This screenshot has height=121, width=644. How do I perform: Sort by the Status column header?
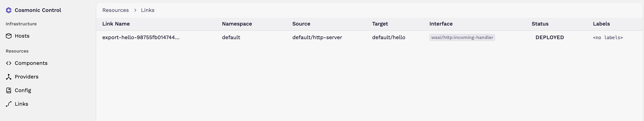coord(540,24)
